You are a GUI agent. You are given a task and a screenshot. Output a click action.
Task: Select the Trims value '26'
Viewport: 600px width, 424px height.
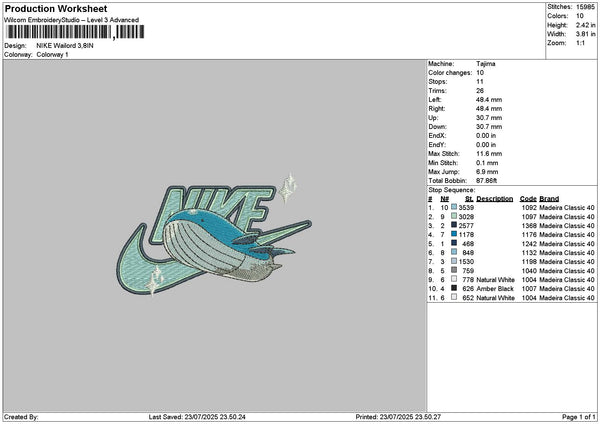point(480,91)
